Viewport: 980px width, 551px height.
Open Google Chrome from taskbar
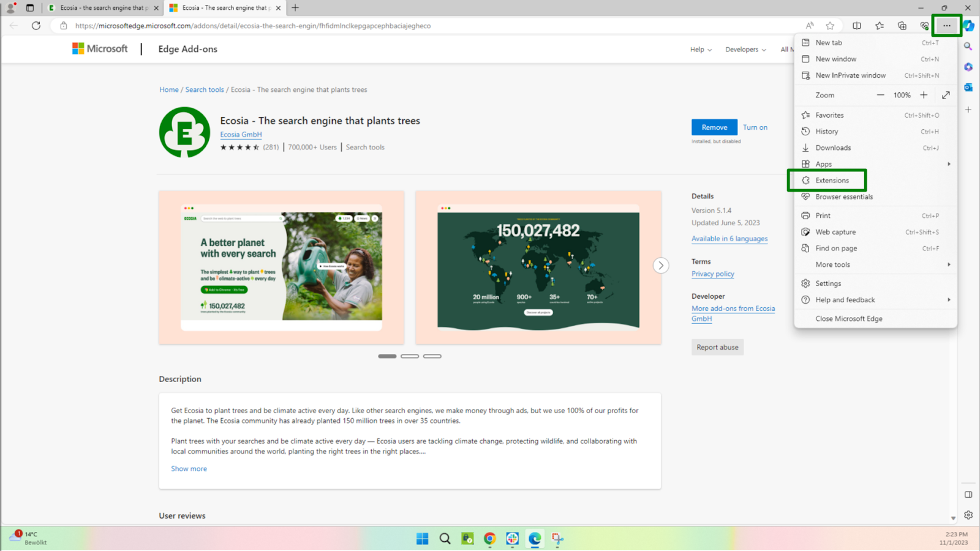pyautogui.click(x=490, y=539)
